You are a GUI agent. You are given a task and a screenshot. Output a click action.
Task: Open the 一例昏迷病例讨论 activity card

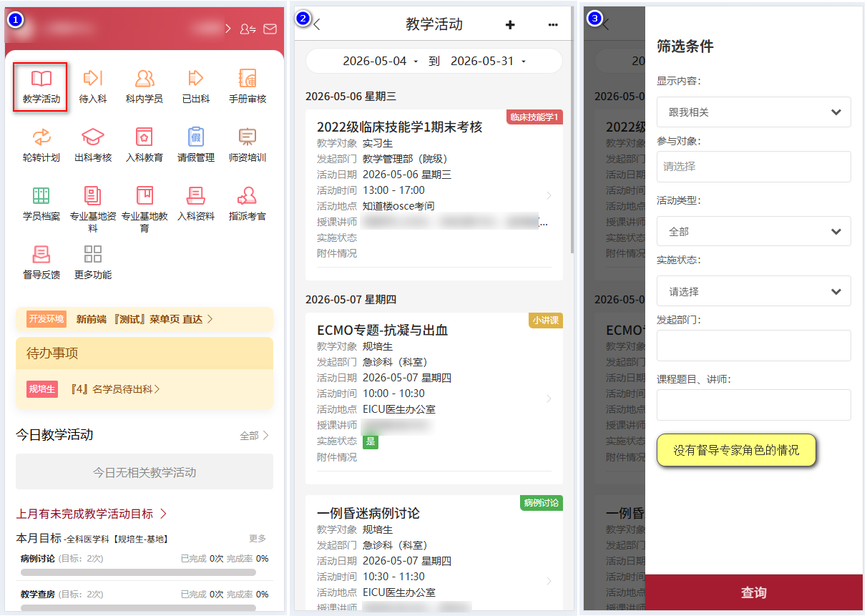[434, 552]
